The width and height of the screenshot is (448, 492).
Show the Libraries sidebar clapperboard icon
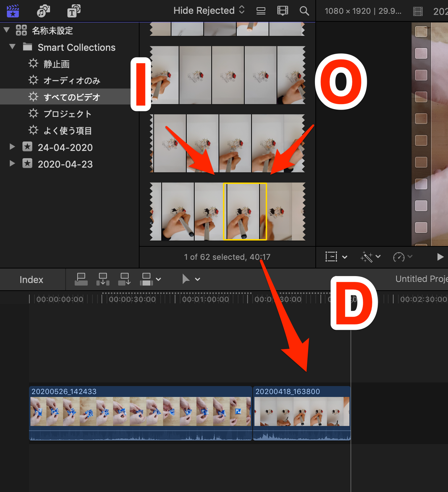coord(13,11)
